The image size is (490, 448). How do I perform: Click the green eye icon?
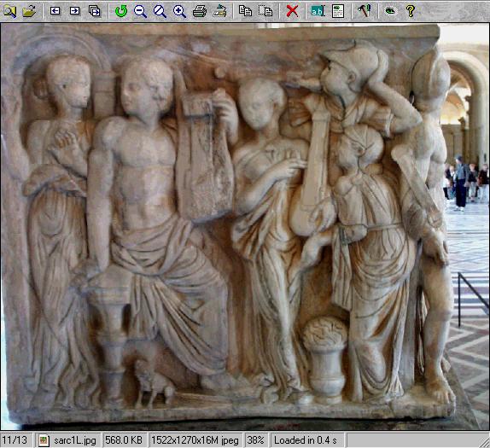390,11
